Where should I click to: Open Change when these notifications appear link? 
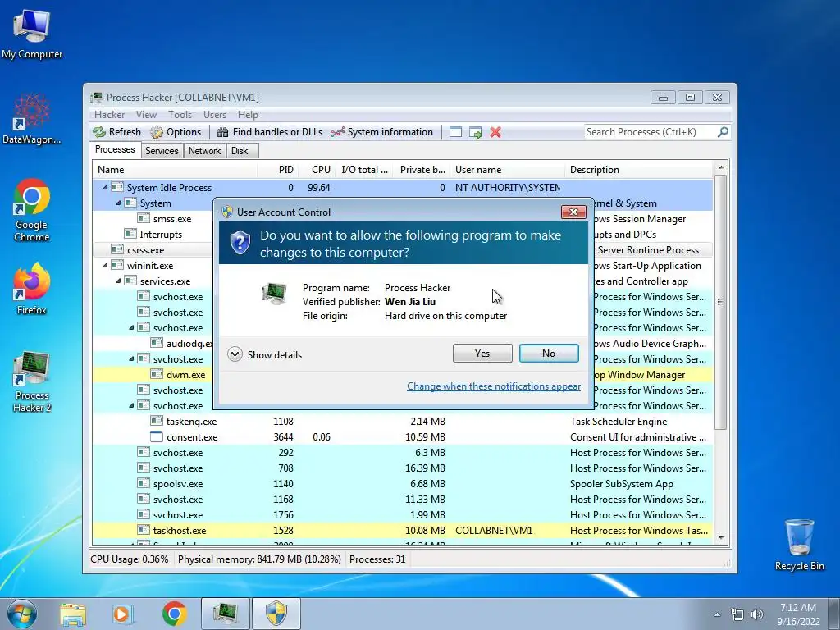pos(494,386)
